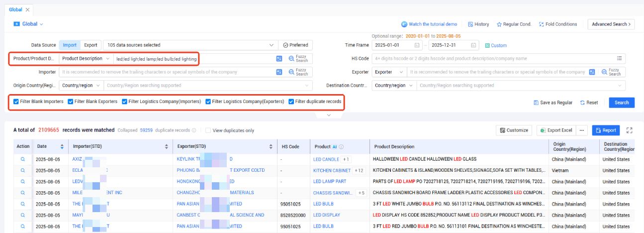Click the Reset refresh icon
The height and width of the screenshot is (233, 644).
pos(582,103)
